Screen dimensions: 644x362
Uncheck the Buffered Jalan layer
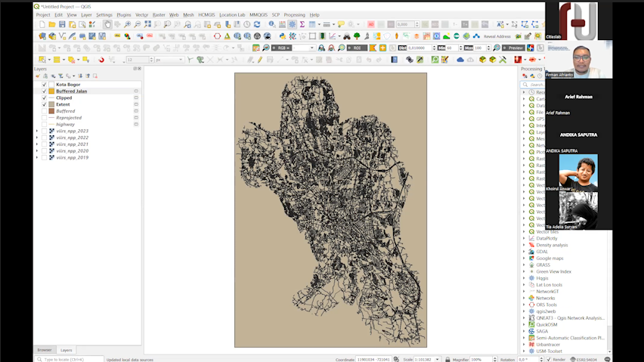(45, 91)
